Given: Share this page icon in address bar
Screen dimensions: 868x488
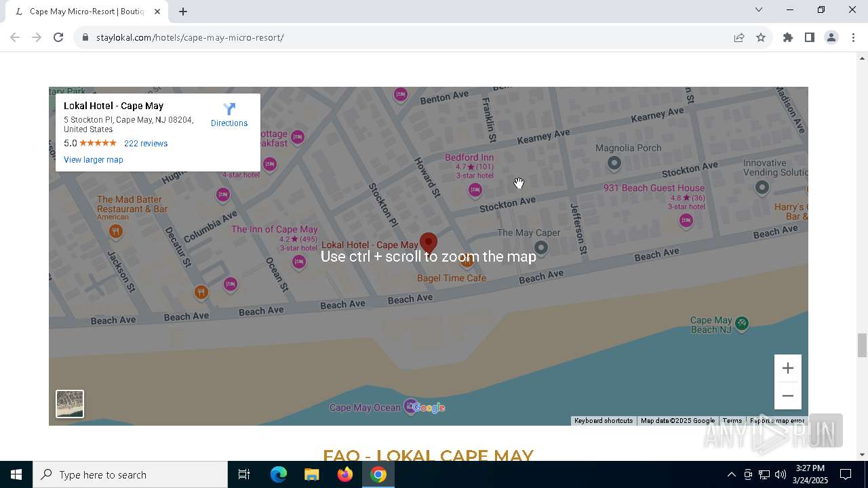Looking at the screenshot, I should click(739, 37).
